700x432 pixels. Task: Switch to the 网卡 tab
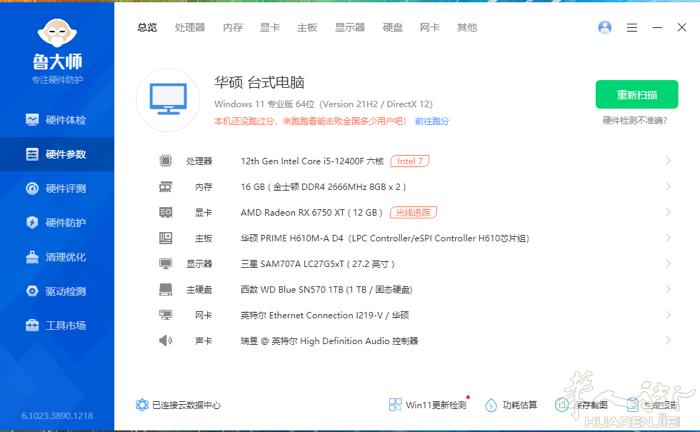[429, 28]
